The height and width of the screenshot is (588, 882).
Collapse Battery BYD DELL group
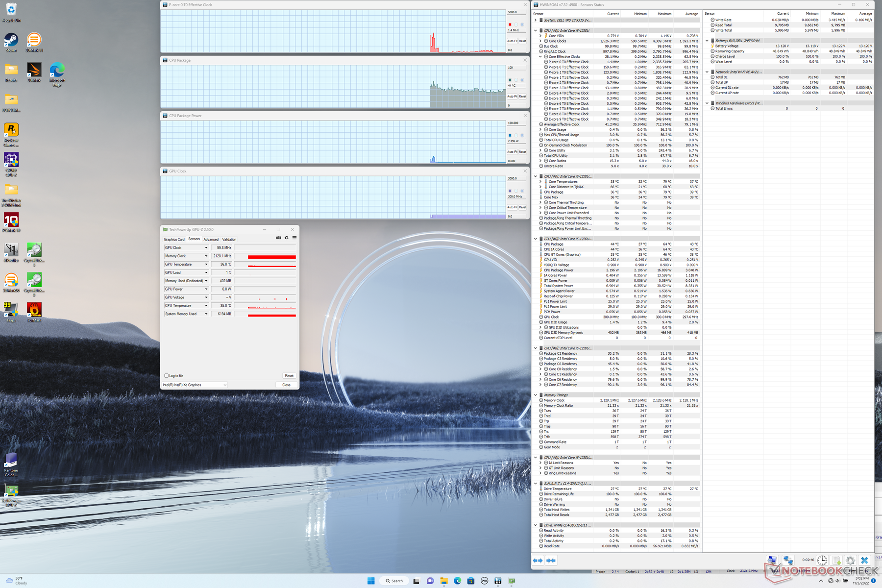707,41
